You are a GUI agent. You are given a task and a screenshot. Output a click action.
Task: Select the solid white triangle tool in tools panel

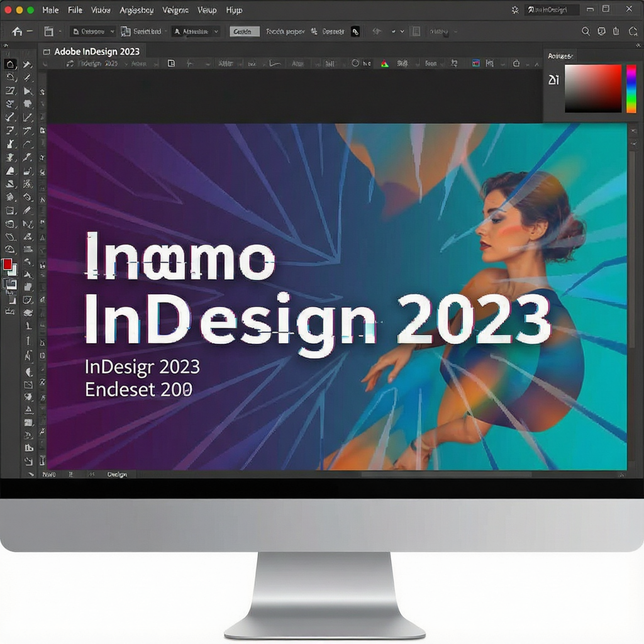10,171
